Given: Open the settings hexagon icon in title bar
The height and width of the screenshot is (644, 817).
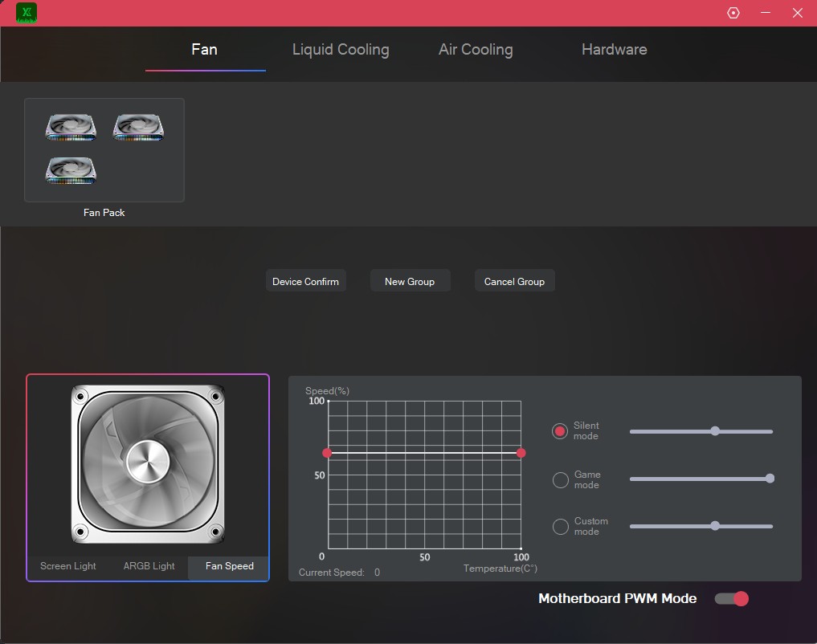Looking at the screenshot, I should pos(733,13).
